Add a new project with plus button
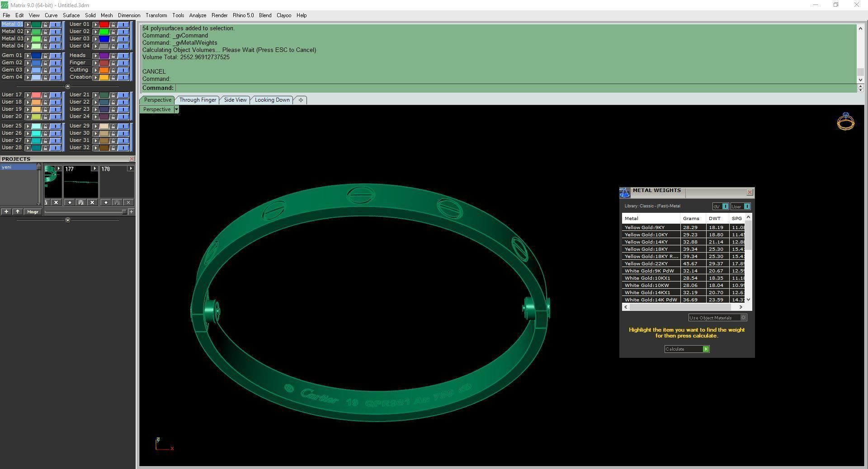Image resolution: width=868 pixels, height=469 pixels. tap(6, 211)
